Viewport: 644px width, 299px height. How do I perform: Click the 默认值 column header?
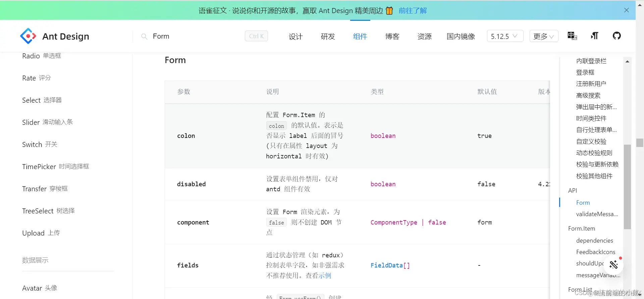[x=487, y=92]
